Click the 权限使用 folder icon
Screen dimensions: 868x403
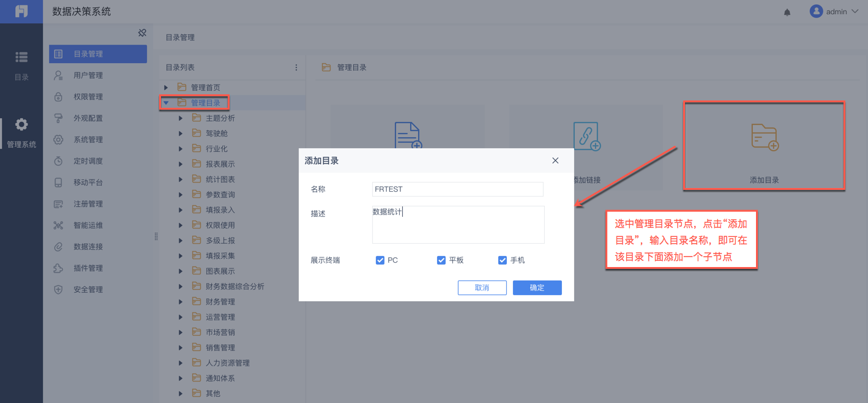tap(196, 225)
